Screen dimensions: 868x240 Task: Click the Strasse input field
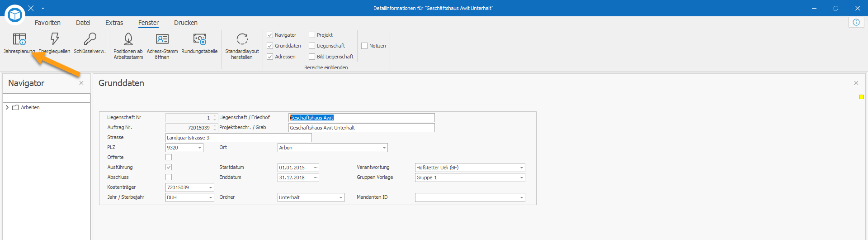coord(239,138)
